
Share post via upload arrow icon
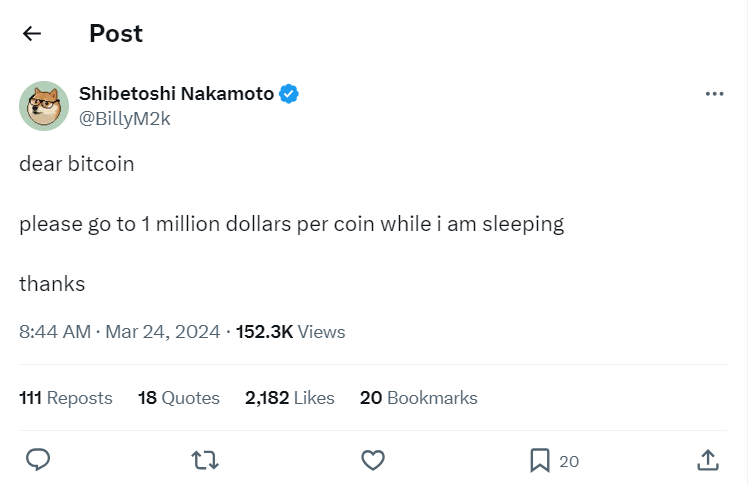click(707, 460)
